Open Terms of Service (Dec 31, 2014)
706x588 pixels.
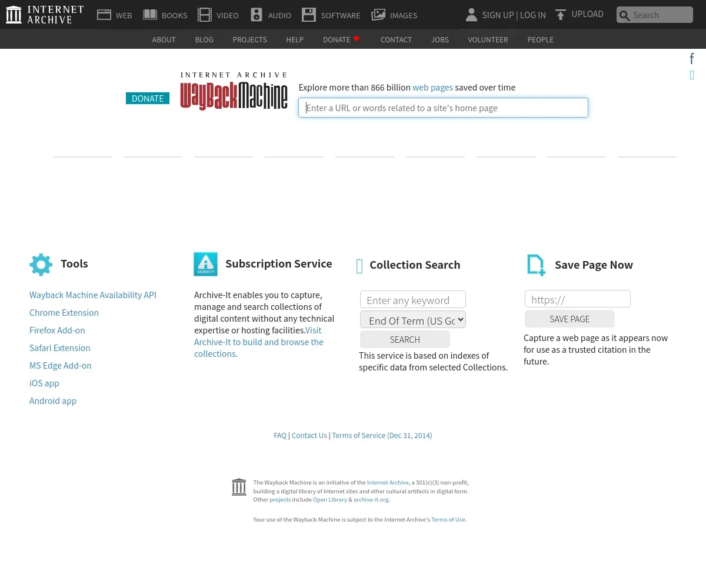point(382,435)
